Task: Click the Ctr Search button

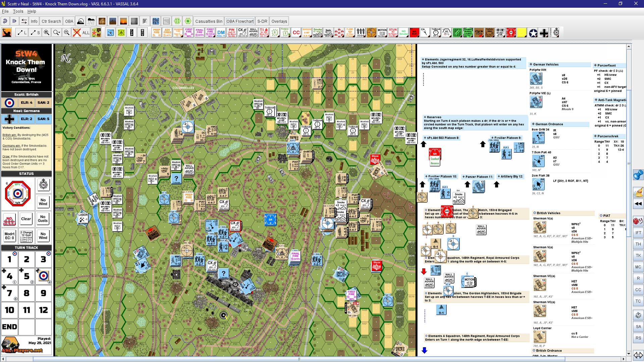Action: (51, 21)
